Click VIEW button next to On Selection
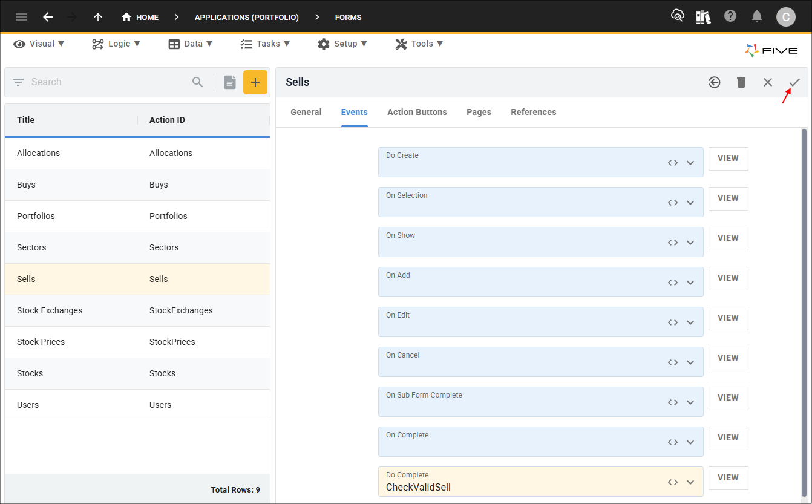The image size is (812, 504). click(728, 198)
